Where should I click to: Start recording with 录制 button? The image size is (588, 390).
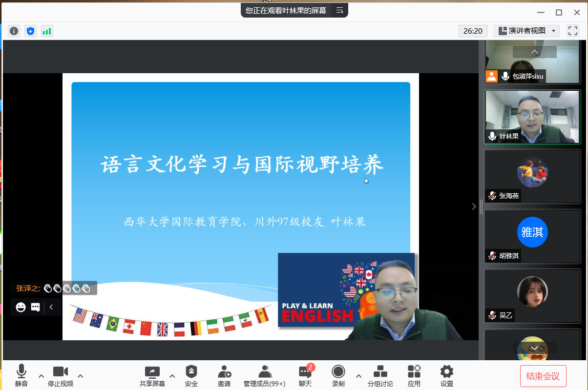click(x=338, y=376)
